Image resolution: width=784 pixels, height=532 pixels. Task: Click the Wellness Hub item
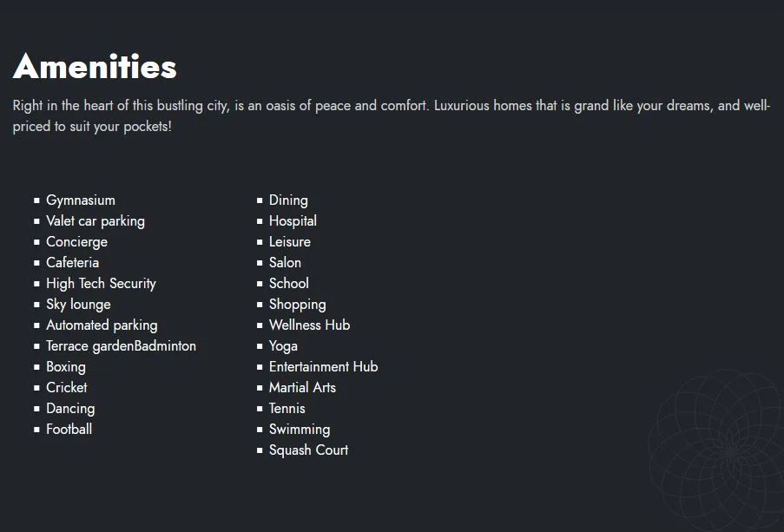309,325
